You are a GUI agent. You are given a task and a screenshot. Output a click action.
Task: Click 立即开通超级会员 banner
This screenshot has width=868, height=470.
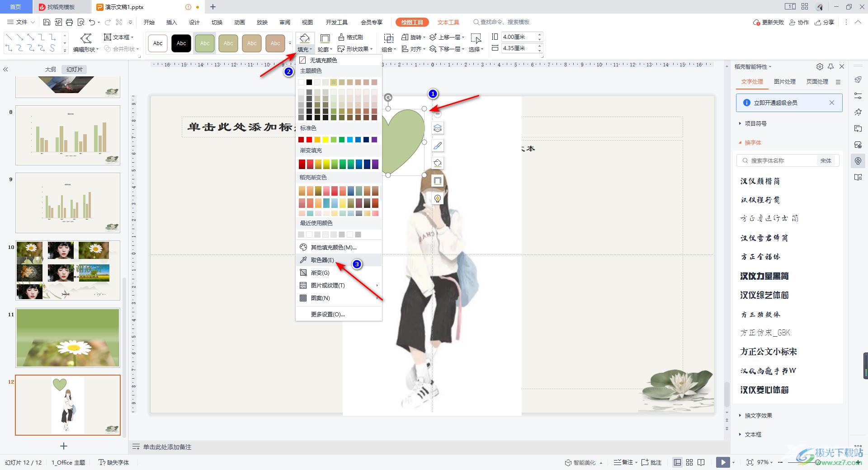[x=789, y=103]
